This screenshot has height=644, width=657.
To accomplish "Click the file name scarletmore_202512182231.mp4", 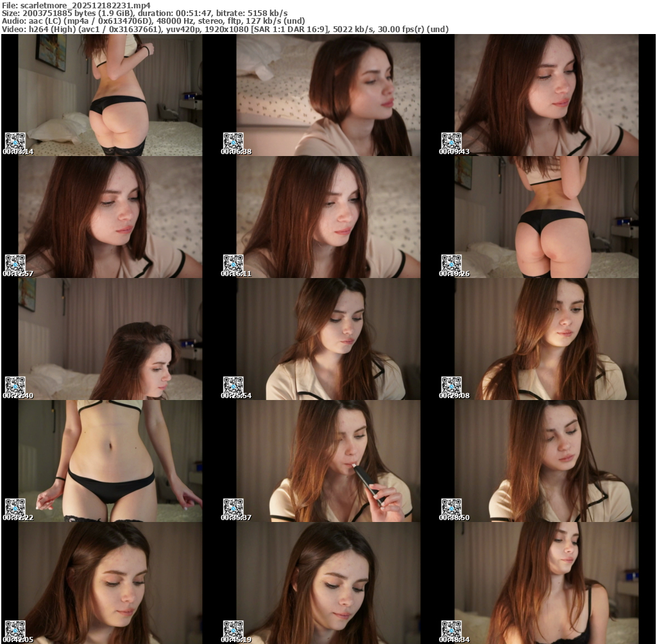I will point(85,5).
